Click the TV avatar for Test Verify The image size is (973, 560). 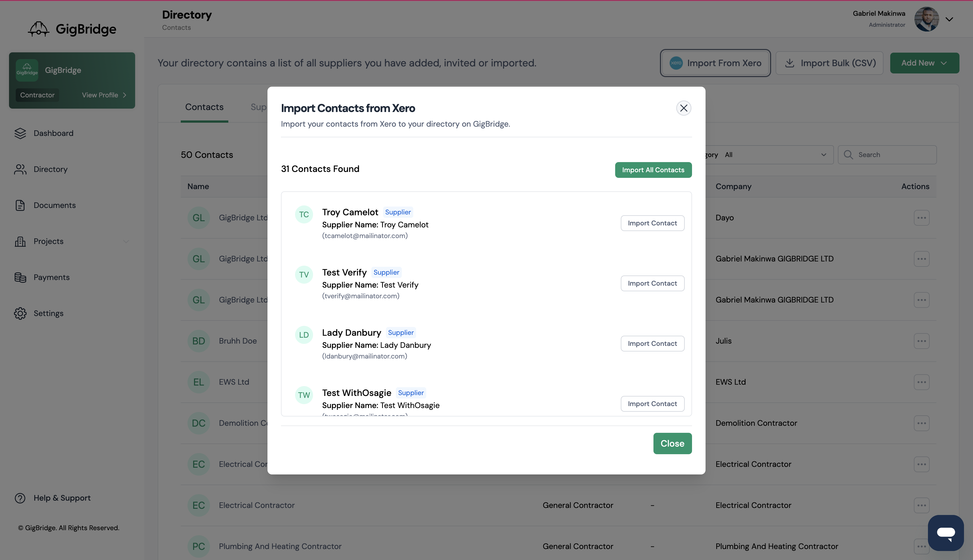(304, 275)
